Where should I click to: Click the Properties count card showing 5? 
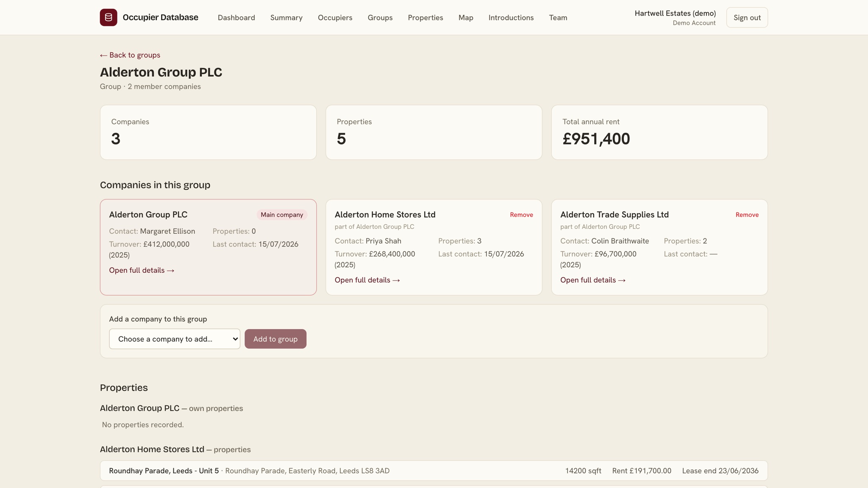coord(434,132)
